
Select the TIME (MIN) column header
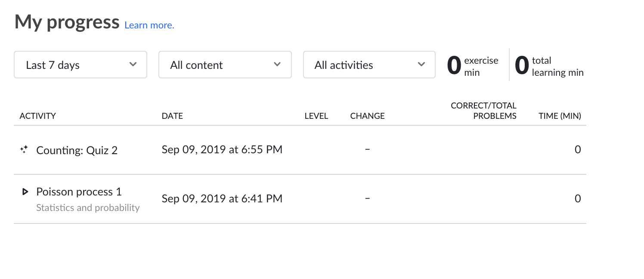pyautogui.click(x=560, y=116)
